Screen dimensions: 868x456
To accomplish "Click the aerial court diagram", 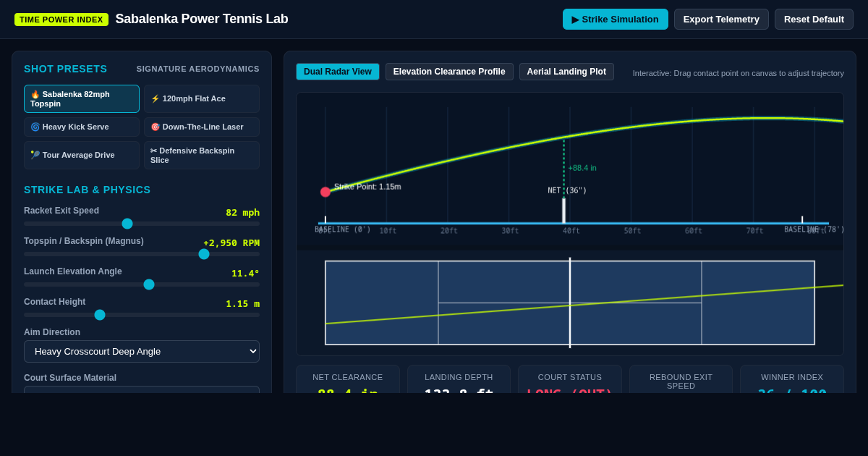I will pos(570,303).
